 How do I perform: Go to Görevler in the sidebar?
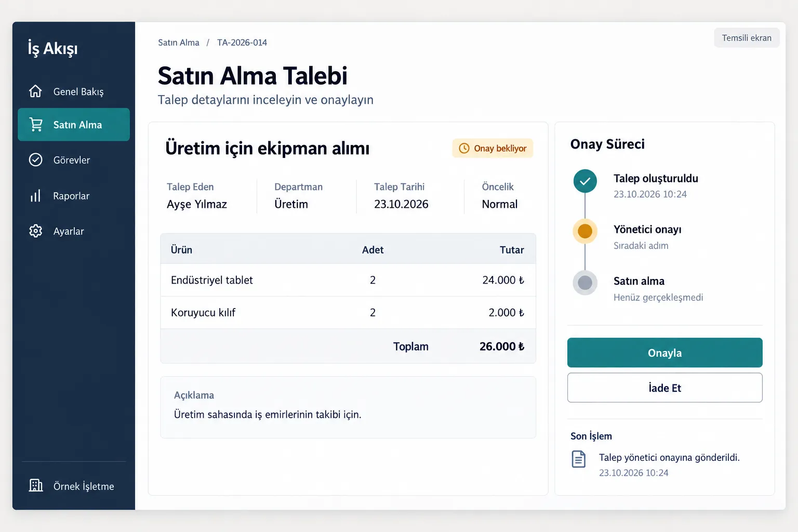point(74,160)
